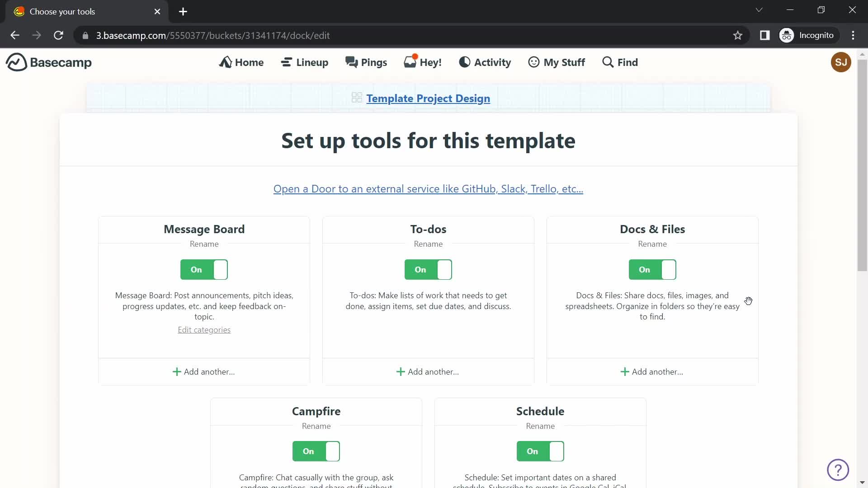Toggle the Message Board On switch
This screenshot has width=868, height=488.
[204, 270]
